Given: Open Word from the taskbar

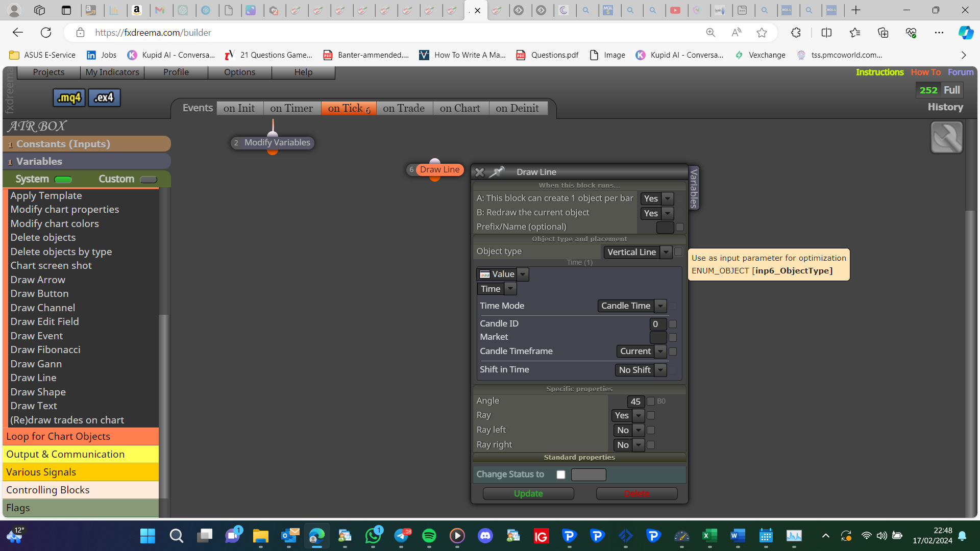Looking at the screenshot, I should [x=738, y=536].
